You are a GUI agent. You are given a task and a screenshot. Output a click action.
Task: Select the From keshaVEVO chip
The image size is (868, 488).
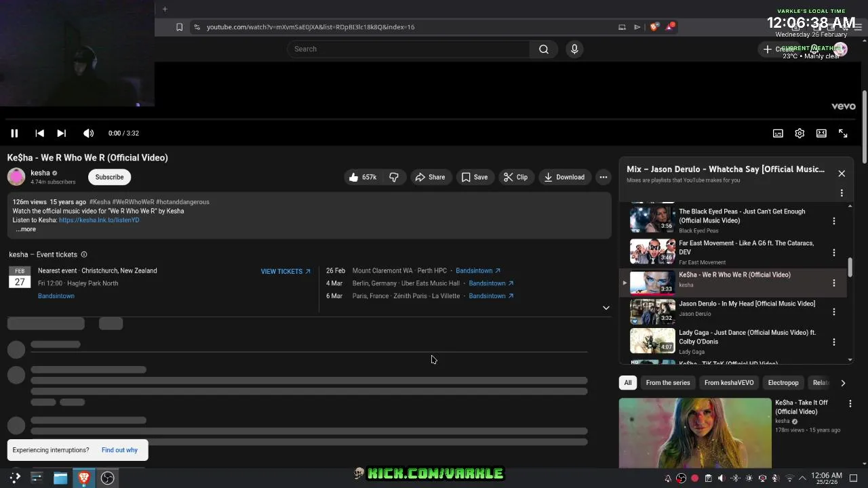click(x=729, y=383)
